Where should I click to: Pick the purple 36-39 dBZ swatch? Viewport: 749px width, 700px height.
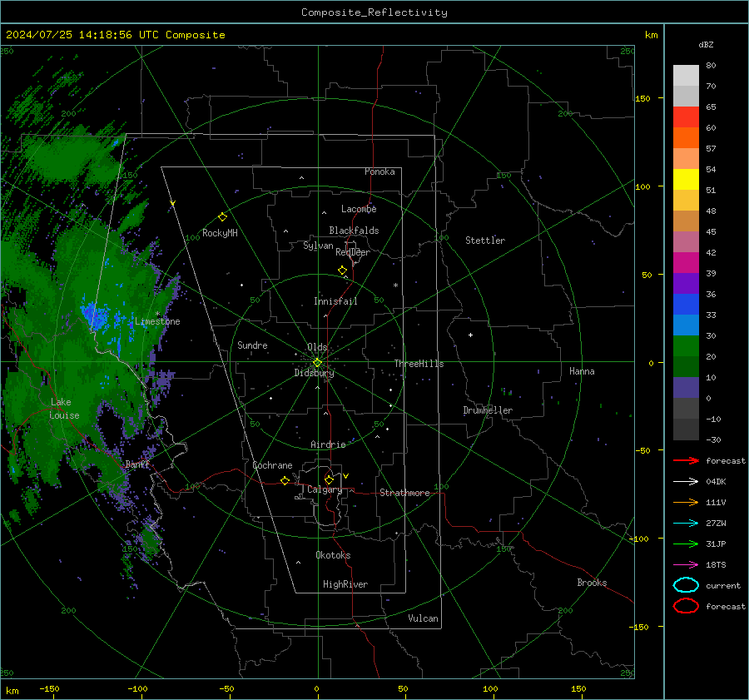click(x=686, y=283)
